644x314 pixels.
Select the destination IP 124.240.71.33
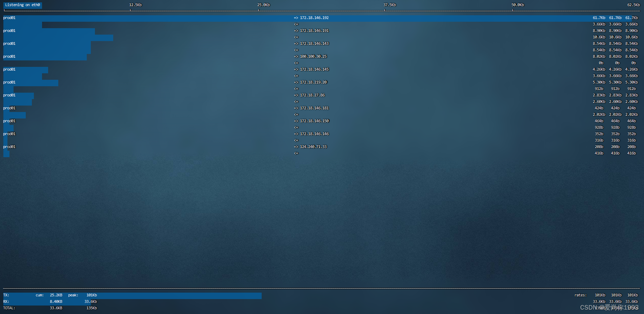(313, 147)
